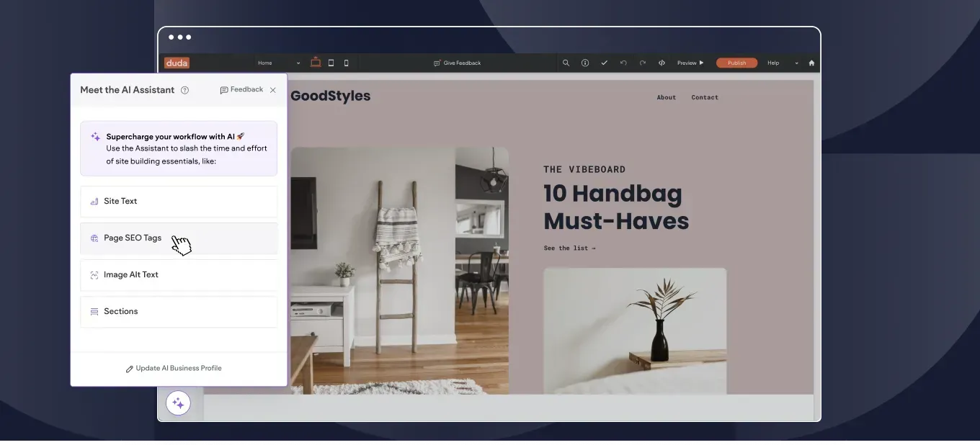Publish the site
This screenshot has width=980, height=445.
pyautogui.click(x=736, y=63)
